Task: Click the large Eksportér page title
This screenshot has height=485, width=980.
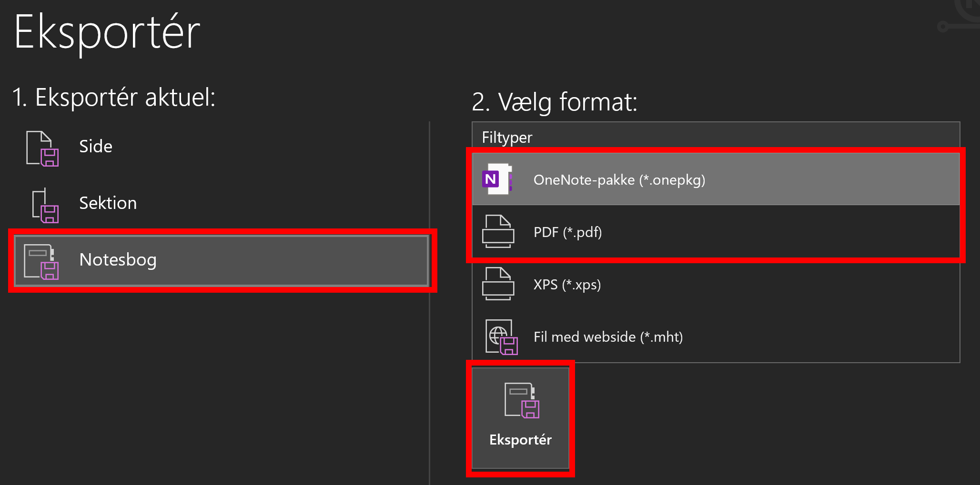Action: [107, 32]
